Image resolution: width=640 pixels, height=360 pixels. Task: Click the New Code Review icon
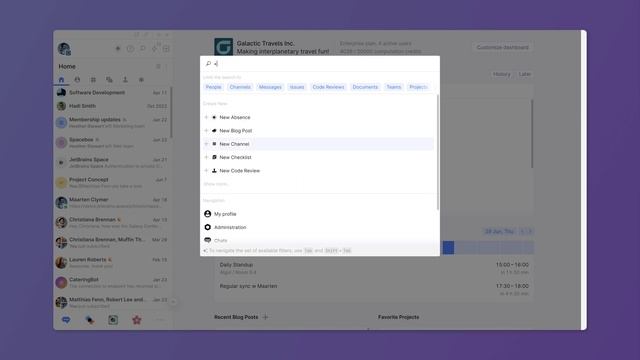[214, 171]
